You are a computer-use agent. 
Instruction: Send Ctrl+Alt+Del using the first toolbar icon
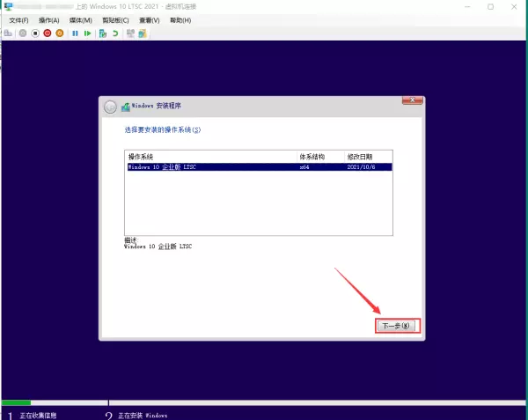(8, 33)
